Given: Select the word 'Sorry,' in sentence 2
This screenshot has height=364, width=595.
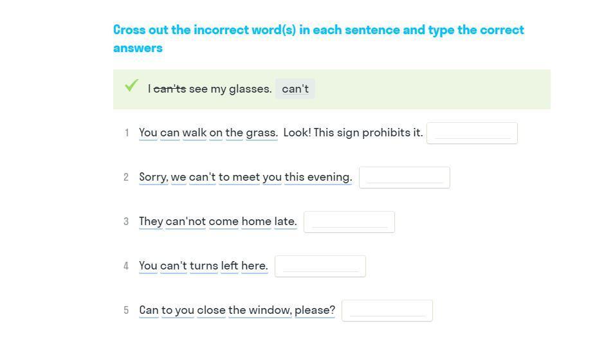Looking at the screenshot, I should click(154, 177).
